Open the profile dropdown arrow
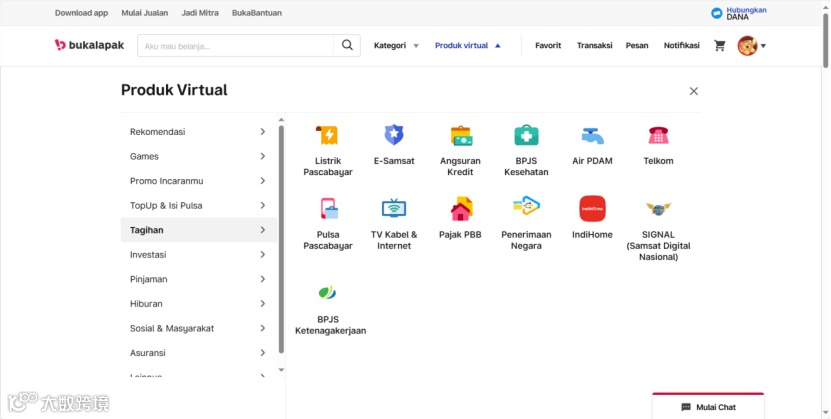The image size is (831, 419). click(x=763, y=46)
